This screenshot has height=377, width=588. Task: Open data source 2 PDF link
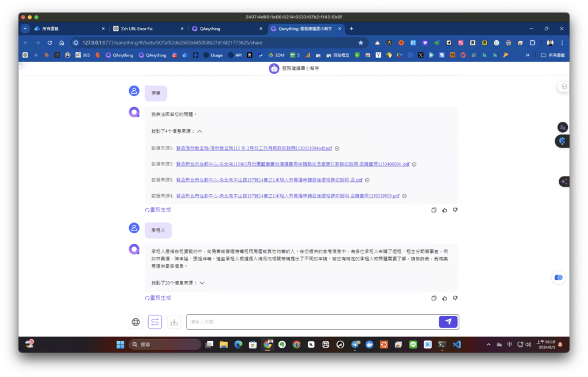(292, 164)
